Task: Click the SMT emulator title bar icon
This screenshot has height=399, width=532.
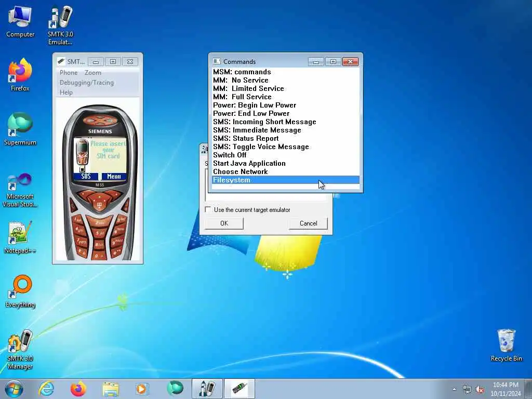Action: tap(61, 61)
